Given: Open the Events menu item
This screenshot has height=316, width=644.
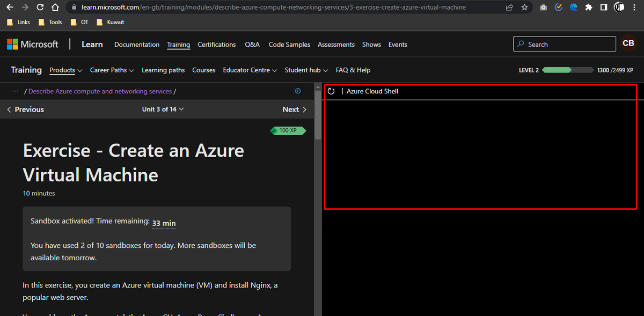Looking at the screenshot, I should [x=398, y=45].
